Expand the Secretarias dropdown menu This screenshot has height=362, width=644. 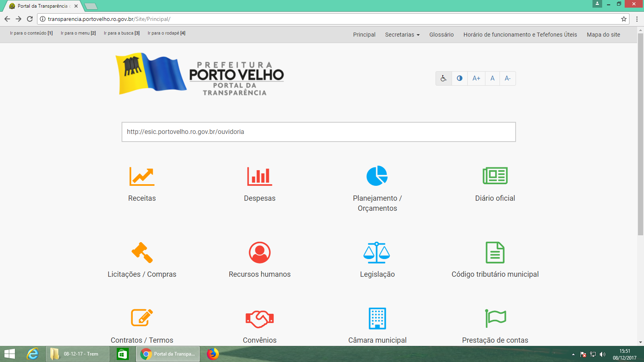[x=402, y=35]
